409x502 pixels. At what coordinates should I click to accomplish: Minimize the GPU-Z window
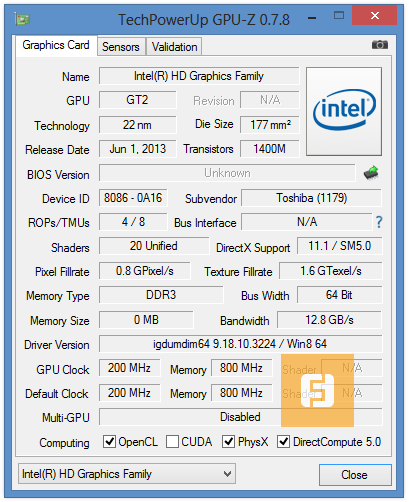[x=312, y=18]
